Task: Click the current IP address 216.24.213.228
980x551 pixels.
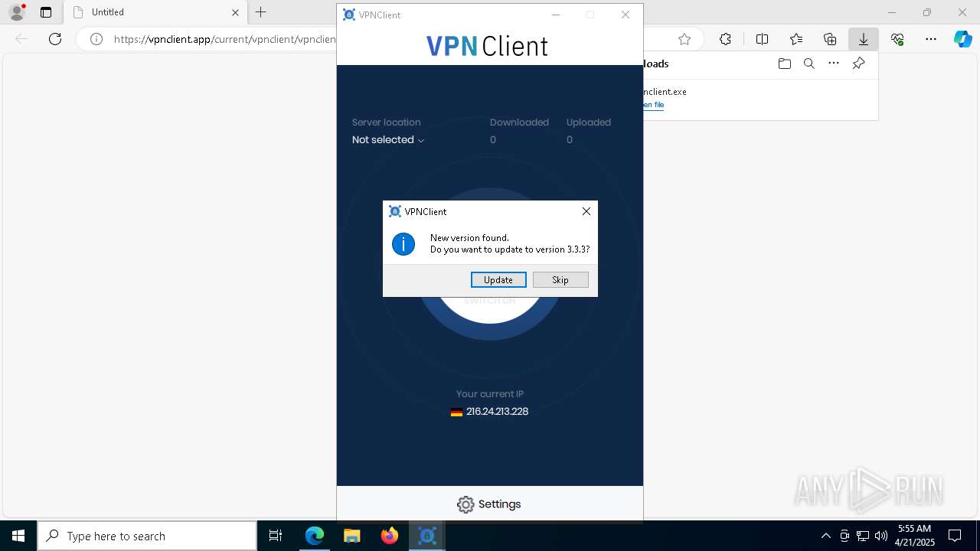Action: click(497, 412)
